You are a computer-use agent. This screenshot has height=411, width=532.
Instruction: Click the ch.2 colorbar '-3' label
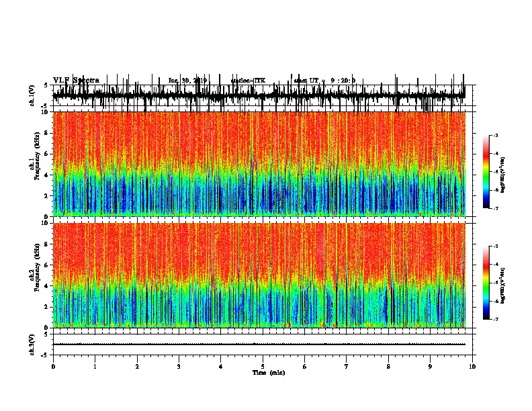(496, 246)
